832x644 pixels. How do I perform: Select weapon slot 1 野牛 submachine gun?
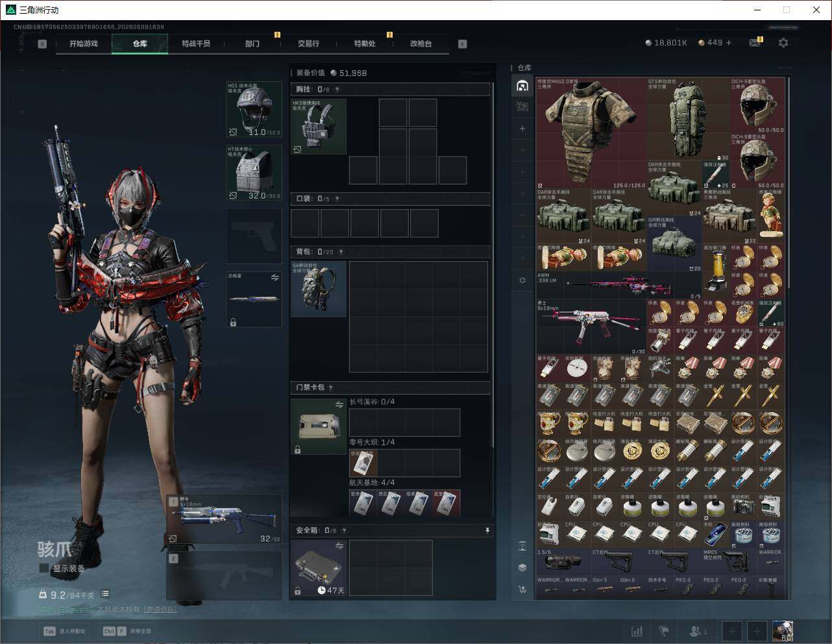[225, 519]
